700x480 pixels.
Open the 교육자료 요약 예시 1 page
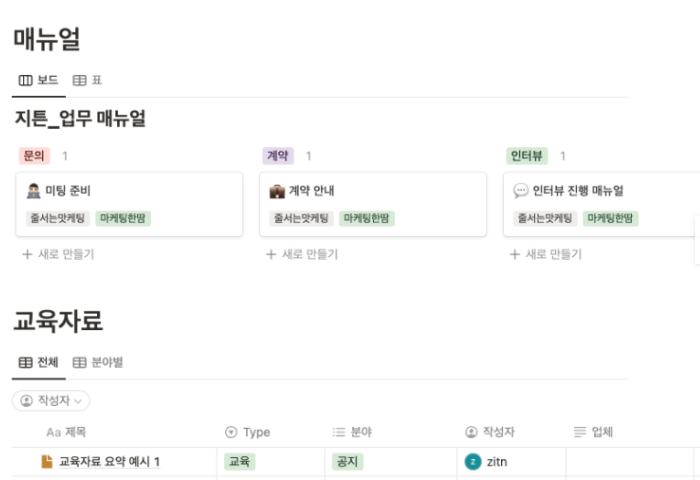(x=110, y=461)
